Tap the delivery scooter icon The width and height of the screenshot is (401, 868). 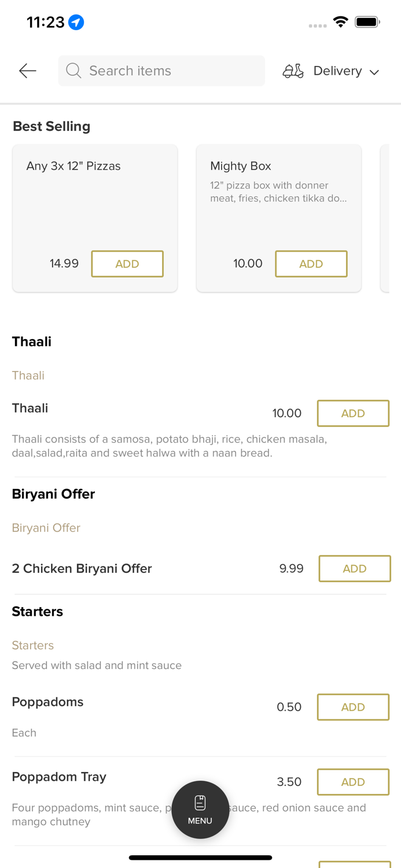tap(293, 71)
